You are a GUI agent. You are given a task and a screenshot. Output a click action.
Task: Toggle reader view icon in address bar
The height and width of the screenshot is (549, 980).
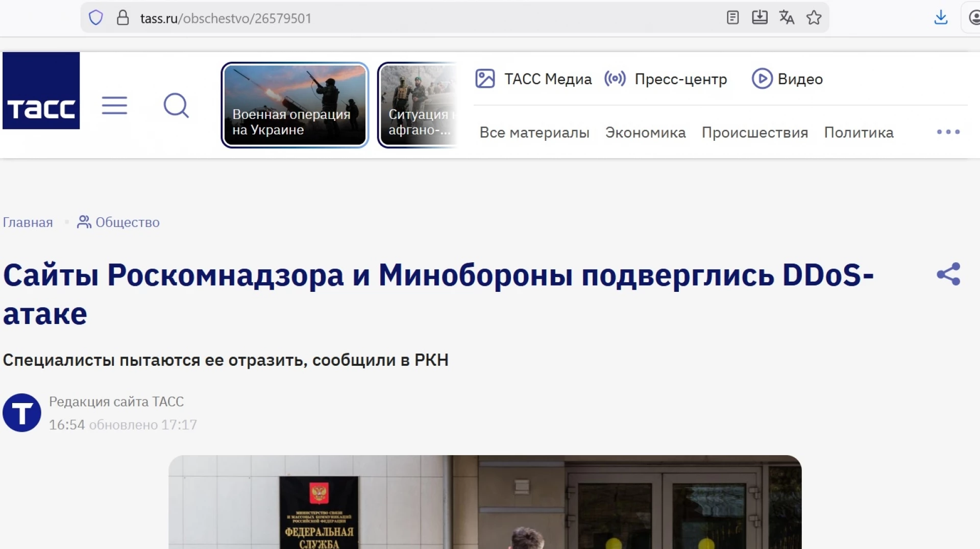click(732, 18)
